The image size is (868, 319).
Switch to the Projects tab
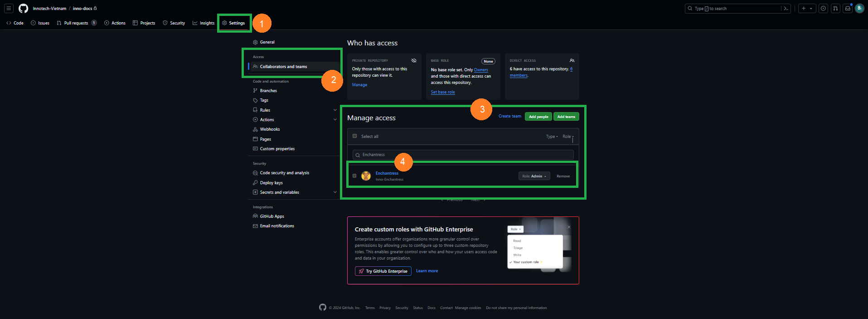[x=144, y=23]
